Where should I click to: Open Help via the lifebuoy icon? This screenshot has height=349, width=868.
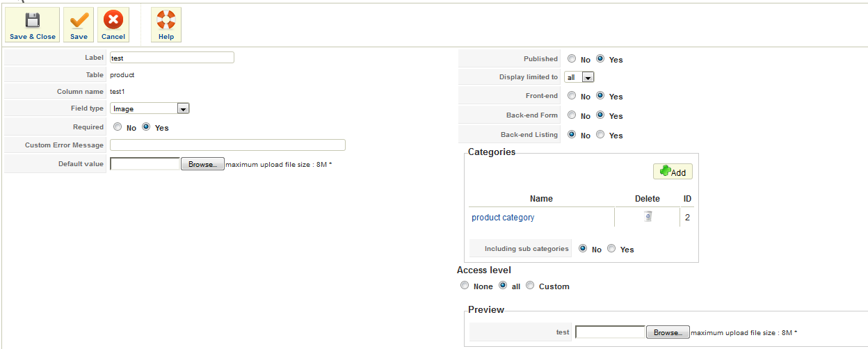[166, 25]
